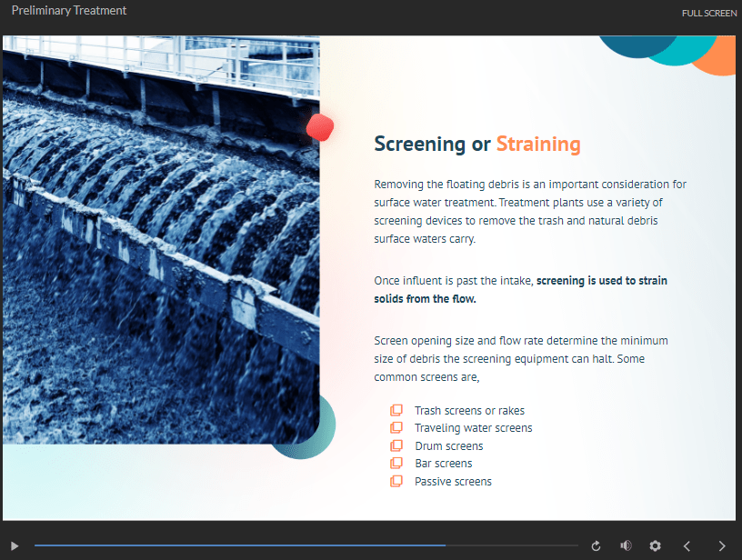Image resolution: width=742 pixels, height=560 pixels.
Task: Toggle the red hotspot marker on the slide
Action: (320, 127)
